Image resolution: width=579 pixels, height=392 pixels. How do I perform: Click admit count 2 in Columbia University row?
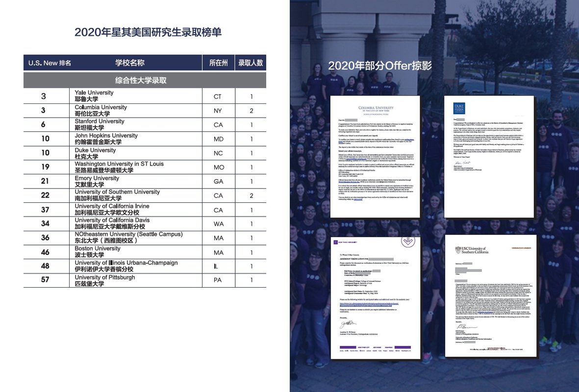pos(252,111)
